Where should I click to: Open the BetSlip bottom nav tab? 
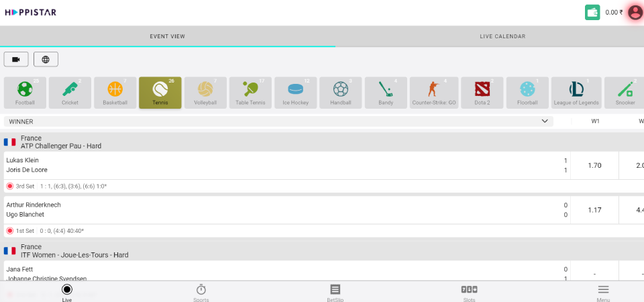[x=335, y=293]
